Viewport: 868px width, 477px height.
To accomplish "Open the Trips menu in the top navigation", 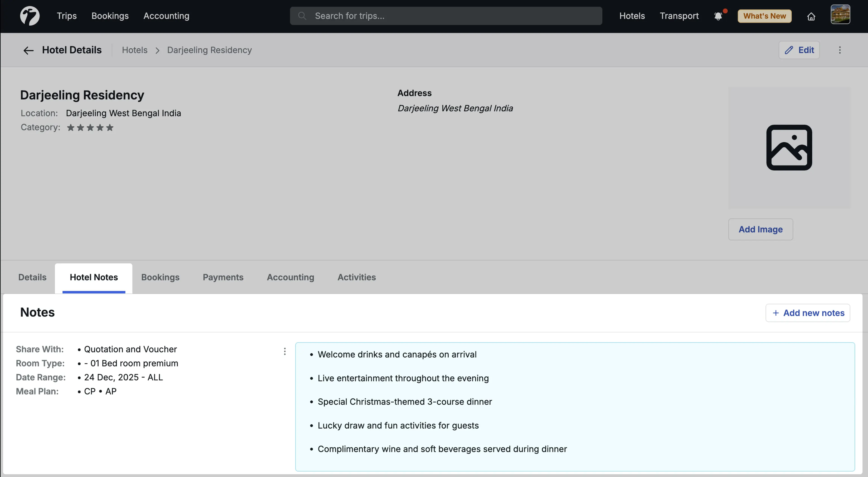I will tap(66, 16).
